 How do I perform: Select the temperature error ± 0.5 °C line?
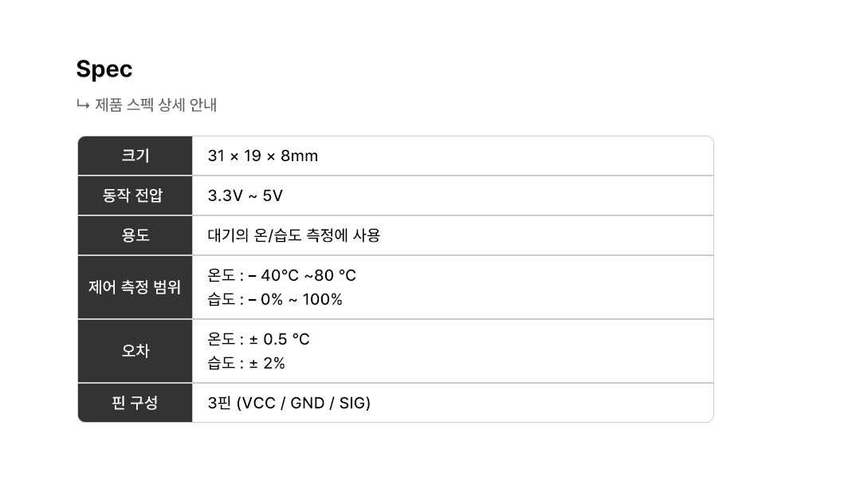[x=259, y=339]
